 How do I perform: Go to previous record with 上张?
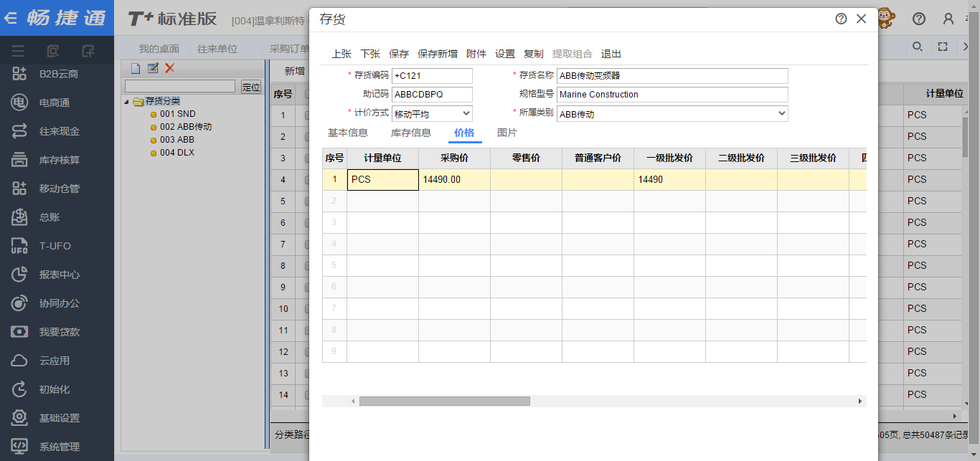pos(341,54)
